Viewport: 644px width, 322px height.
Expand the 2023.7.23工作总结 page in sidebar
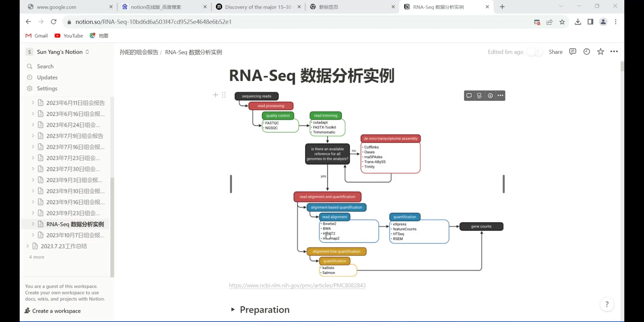pos(27,246)
